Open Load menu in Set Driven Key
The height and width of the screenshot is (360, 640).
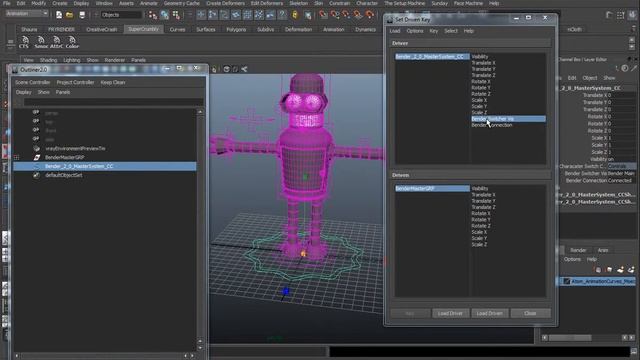(x=395, y=31)
